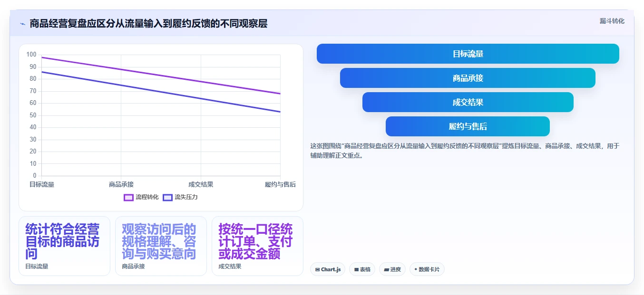Click the description paragraph starting 这张图围绕
The width and height of the screenshot is (644, 295).
click(465, 151)
